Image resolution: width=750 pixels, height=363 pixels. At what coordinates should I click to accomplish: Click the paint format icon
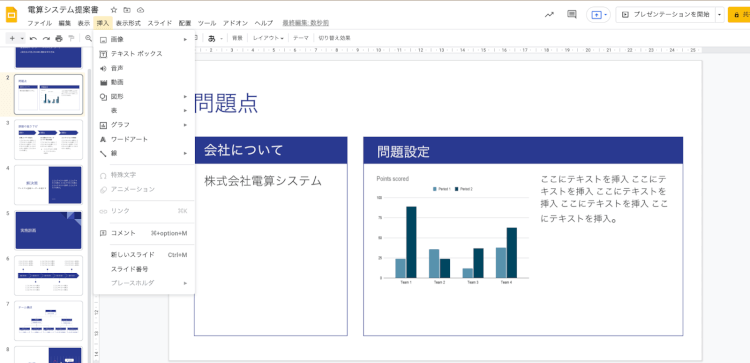(x=71, y=38)
